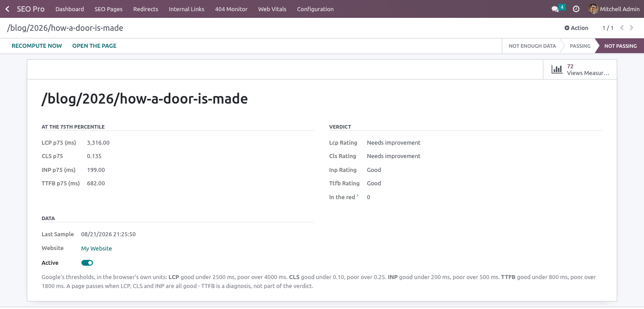Go to previous record arrow
Image resolution: width=644 pixels, height=309 pixels.
click(x=622, y=28)
